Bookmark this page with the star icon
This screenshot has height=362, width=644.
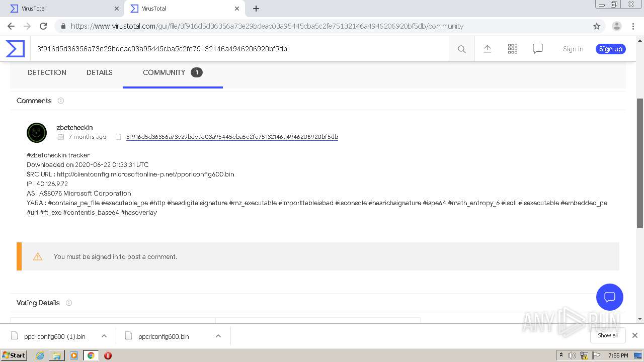coord(597,26)
